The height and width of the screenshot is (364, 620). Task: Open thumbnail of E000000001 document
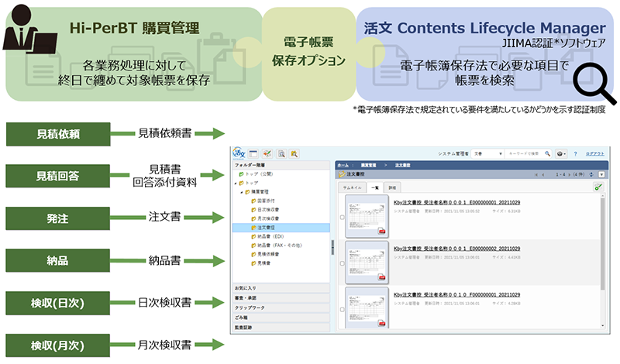tap(367, 216)
